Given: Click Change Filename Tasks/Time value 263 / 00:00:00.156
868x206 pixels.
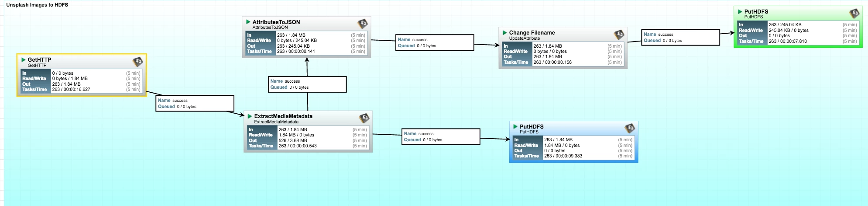Looking at the screenshot, I should (x=552, y=62).
